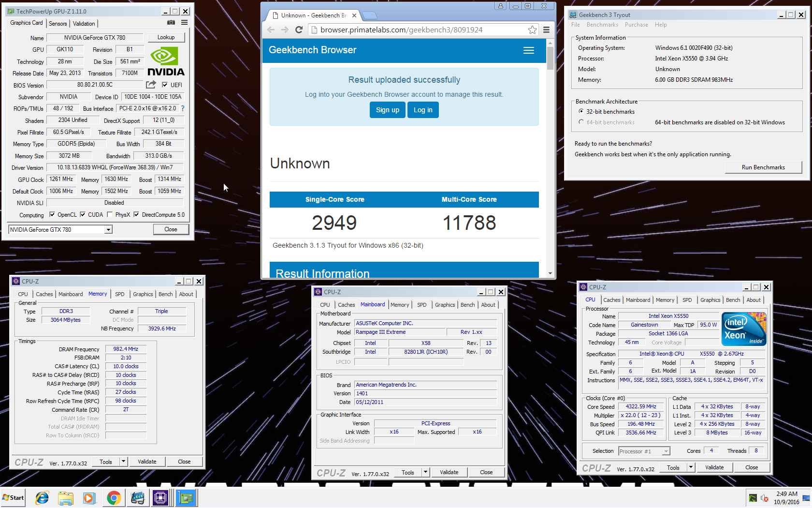Click the Chrome scrollbar down arrow
The image size is (812, 508).
pyautogui.click(x=550, y=274)
